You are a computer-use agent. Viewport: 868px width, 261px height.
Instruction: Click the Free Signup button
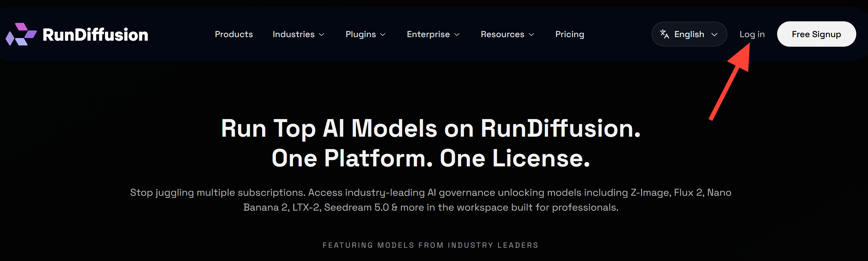click(x=816, y=34)
